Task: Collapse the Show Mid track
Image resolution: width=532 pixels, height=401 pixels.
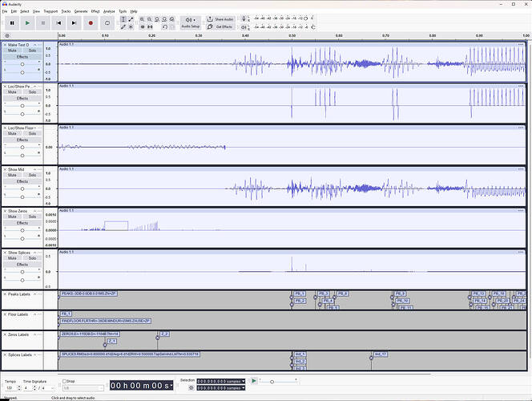Action: click(34, 169)
